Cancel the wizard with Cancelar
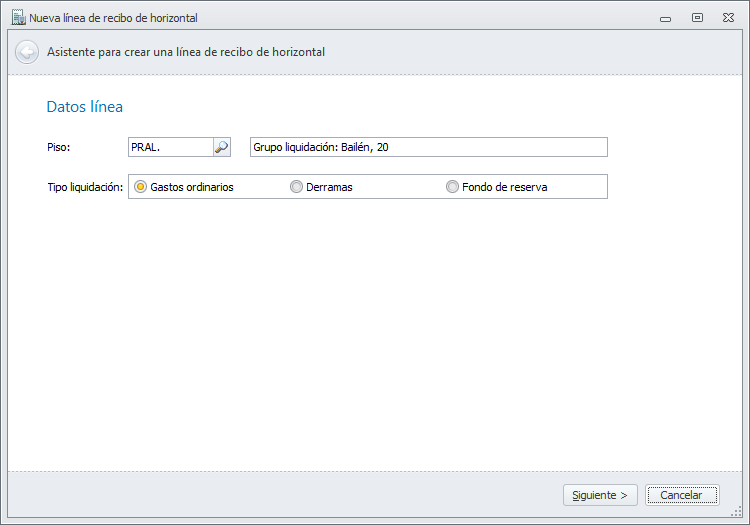The height and width of the screenshot is (525, 750). [681, 495]
